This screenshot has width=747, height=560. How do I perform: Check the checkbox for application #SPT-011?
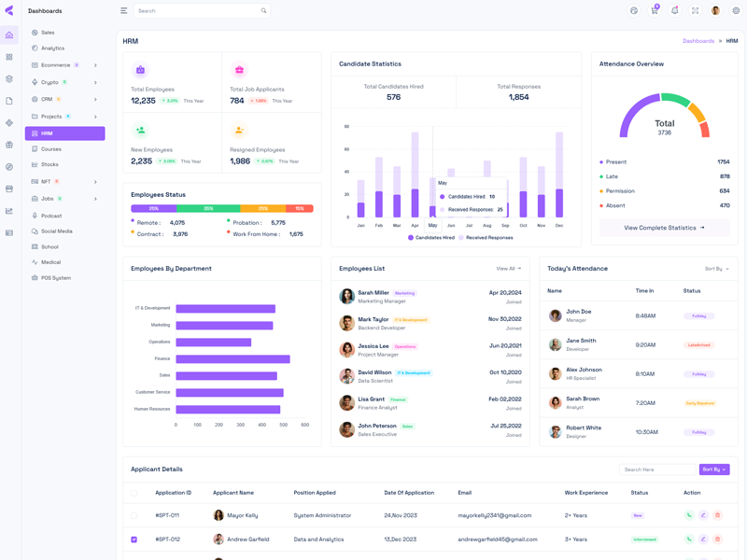point(134,515)
